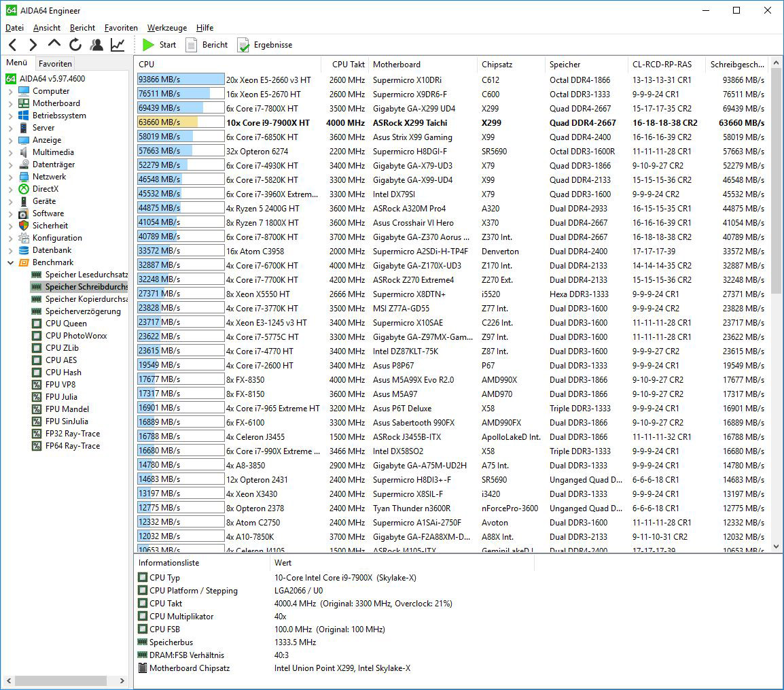Select the Benchmark folder icon
The image size is (784, 690).
pos(24,262)
